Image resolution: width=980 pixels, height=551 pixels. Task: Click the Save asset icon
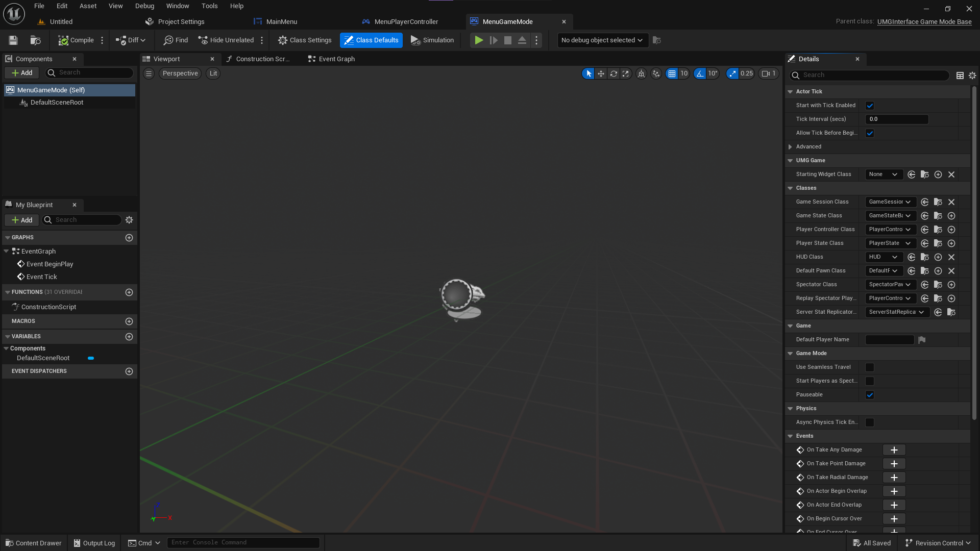(13, 40)
